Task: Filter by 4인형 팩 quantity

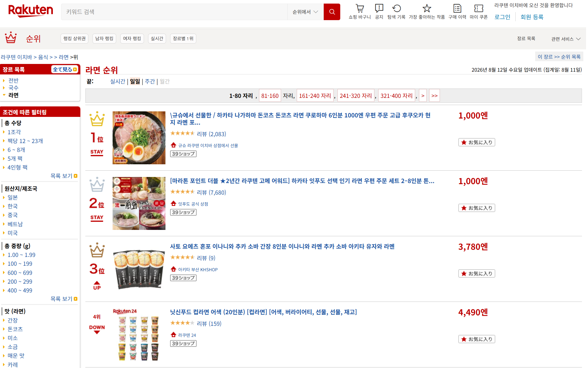Action: point(17,167)
